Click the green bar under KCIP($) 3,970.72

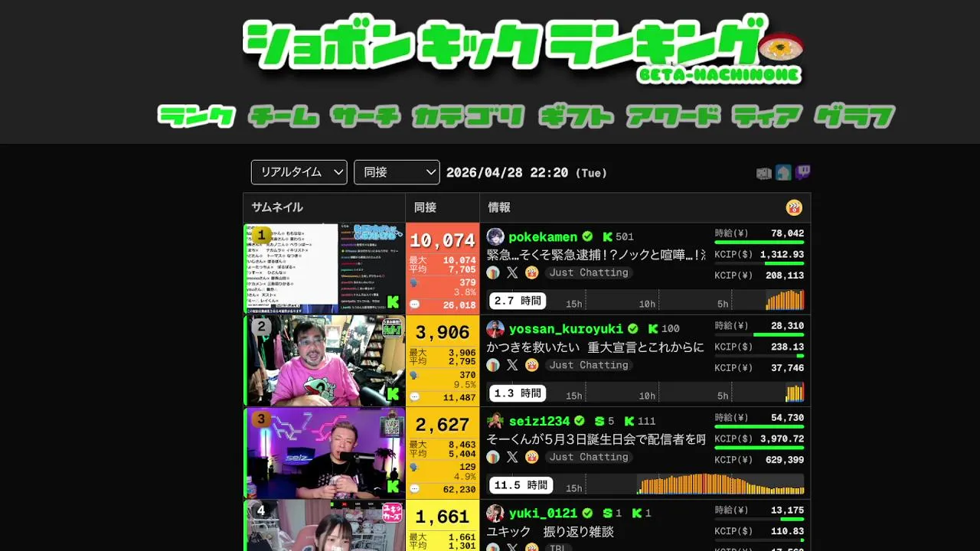coord(759,448)
